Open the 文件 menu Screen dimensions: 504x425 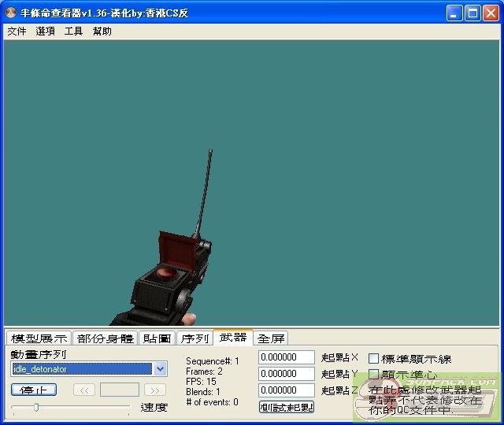(x=17, y=31)
